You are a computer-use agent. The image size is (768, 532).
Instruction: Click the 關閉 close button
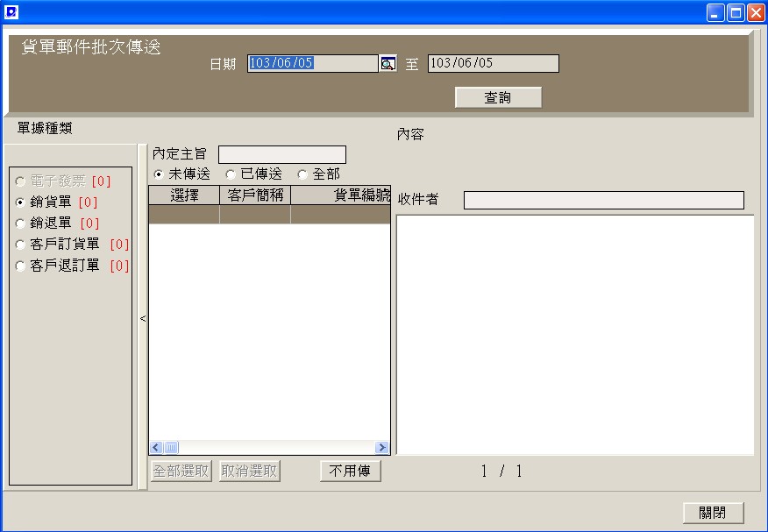point(713,513)
